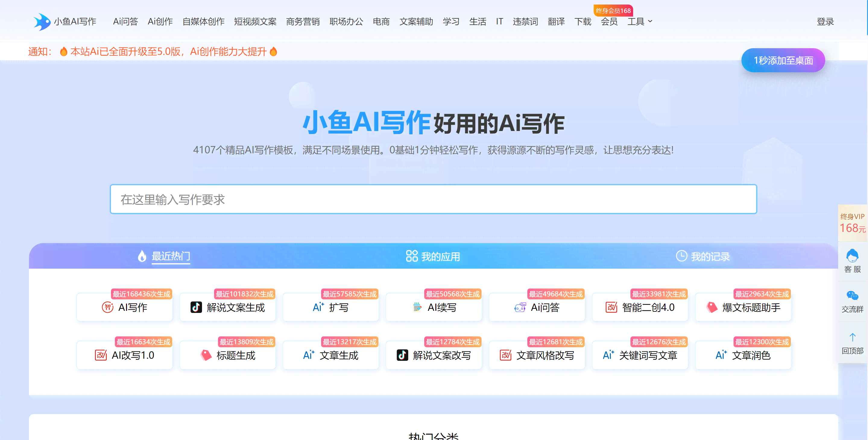Screen dimensions: 868x440
Task: Open the 商务营销 menu item
Action: click(303, 22)
